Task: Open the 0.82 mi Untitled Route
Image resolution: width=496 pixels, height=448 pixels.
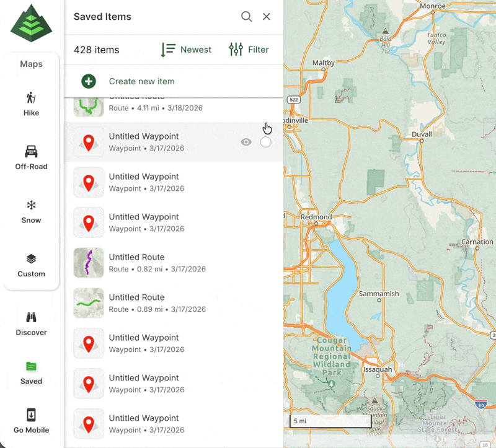Action: point(136,263)
